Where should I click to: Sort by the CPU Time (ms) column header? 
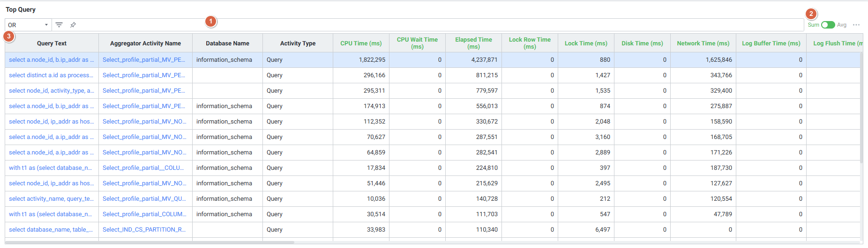[361, 43]
